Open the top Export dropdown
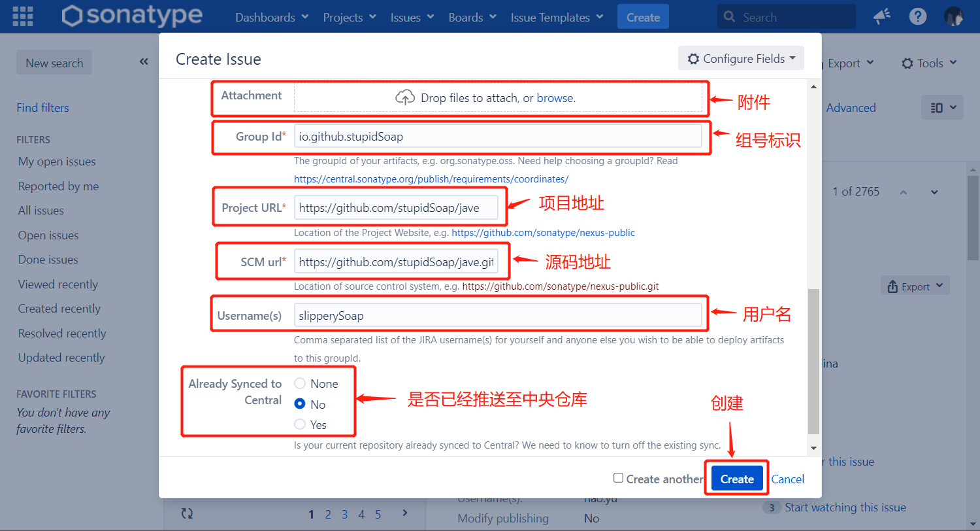 tap(851, 63)
